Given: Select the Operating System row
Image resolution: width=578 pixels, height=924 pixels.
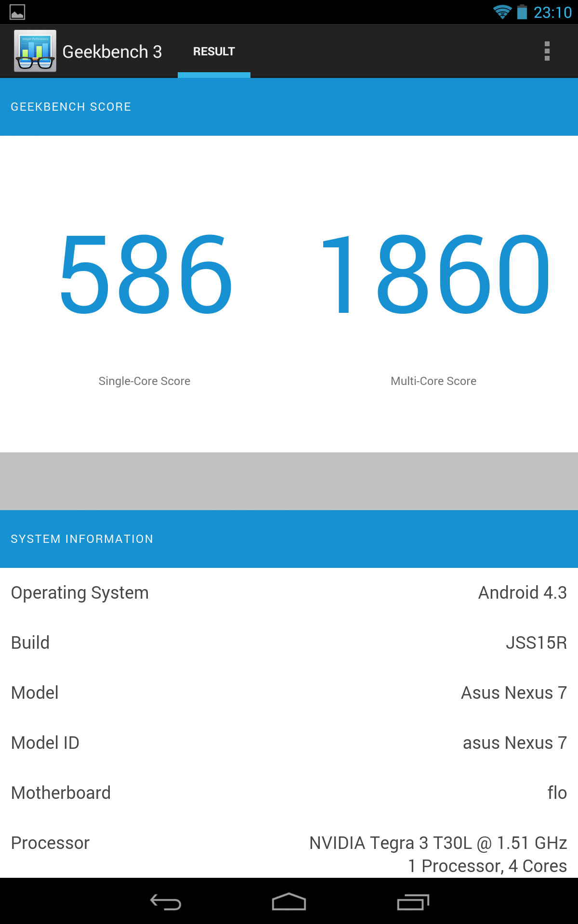Looking at the screenshot, I should pos(289,593).
